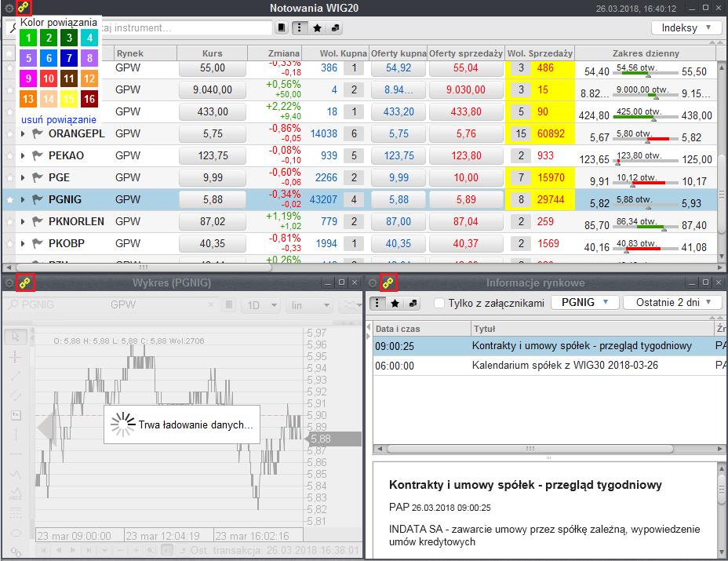The height and width of the screenshot is (561, 728).
Task: Click link icon in Notowania WIG20 title
Action: [24, 7]
